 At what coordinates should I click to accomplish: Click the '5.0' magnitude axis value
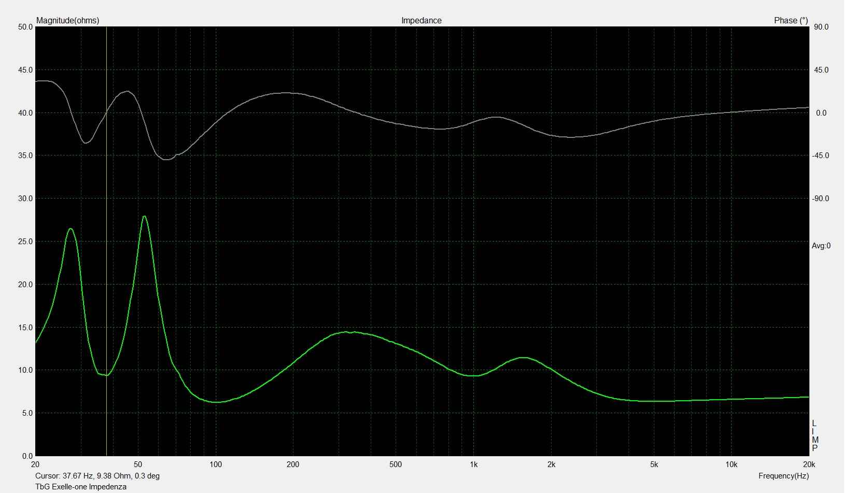tap(27, 413)
